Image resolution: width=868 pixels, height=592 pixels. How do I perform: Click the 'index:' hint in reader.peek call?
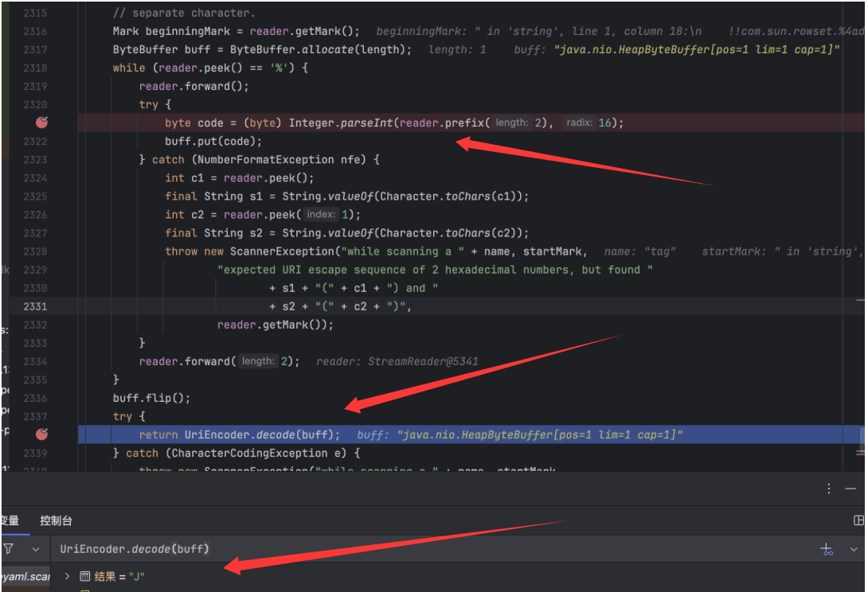[321, 215]
